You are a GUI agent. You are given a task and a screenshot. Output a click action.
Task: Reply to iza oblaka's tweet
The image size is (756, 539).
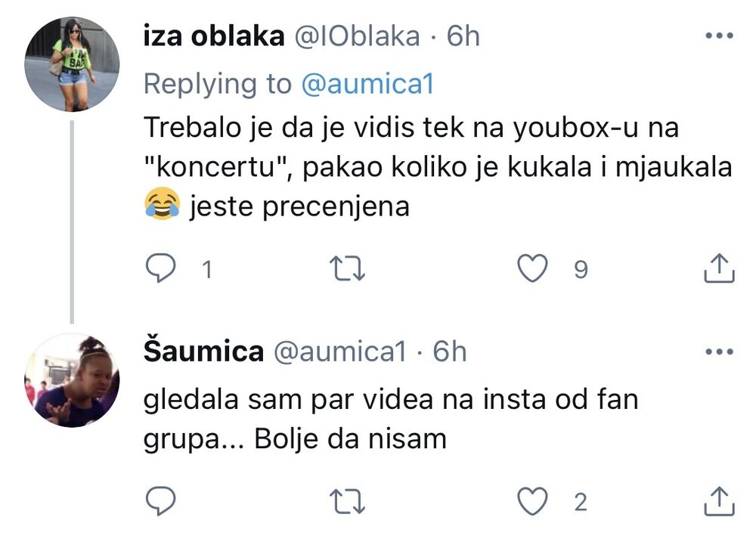point(160,269)
